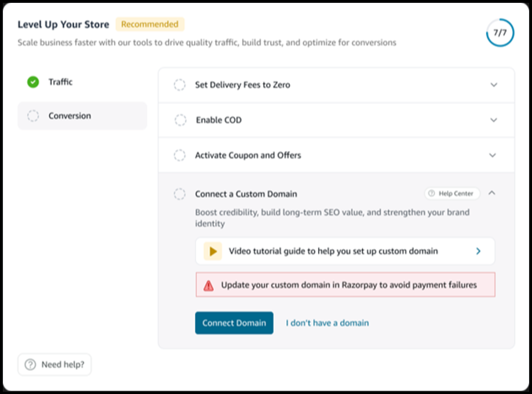The height and width of the screenshot is (394, 532).
Task: Select the Conversion tab
Action: pyautogui.click(x=69, y=116)
